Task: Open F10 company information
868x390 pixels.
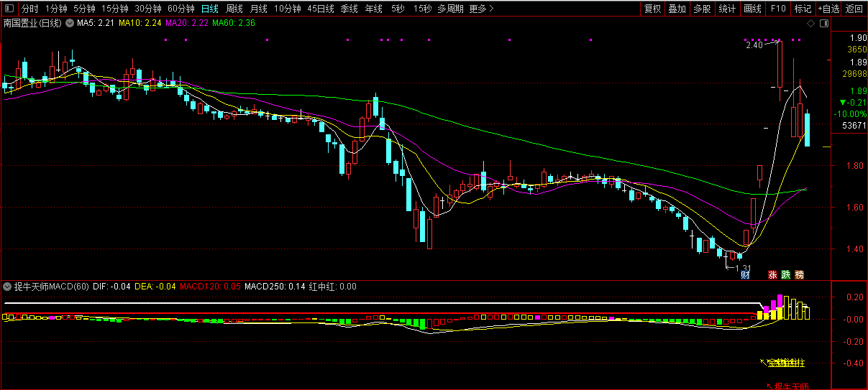Action: [x=777, y=9]
